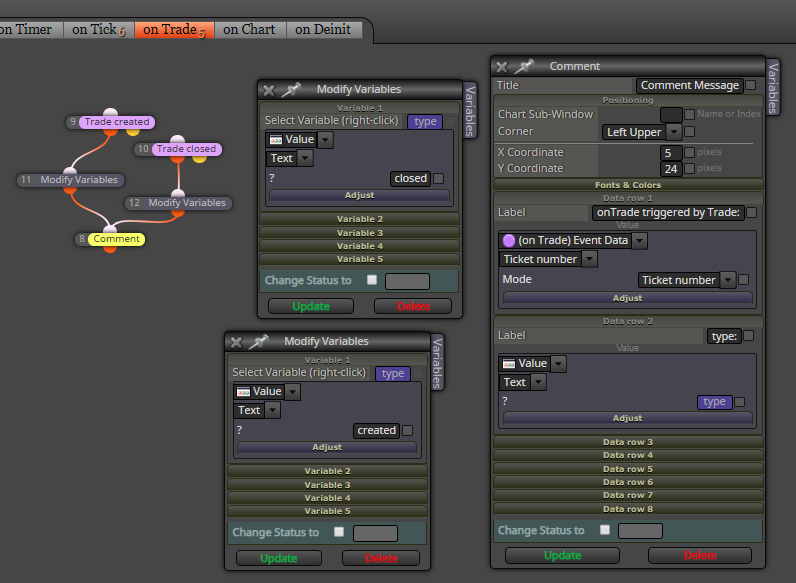This screenshot has width=796, height=583.
Task: Click the yellow output connector under Trade closed node
Action: [200, 158]
